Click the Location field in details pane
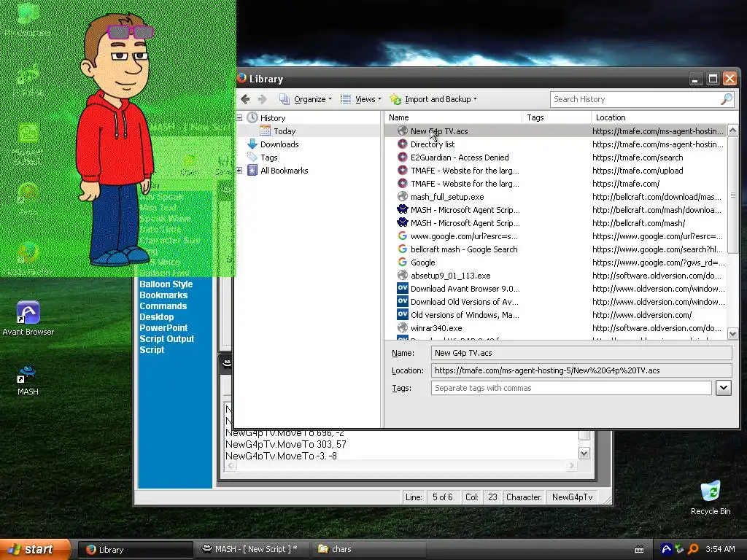 (581, 370)
